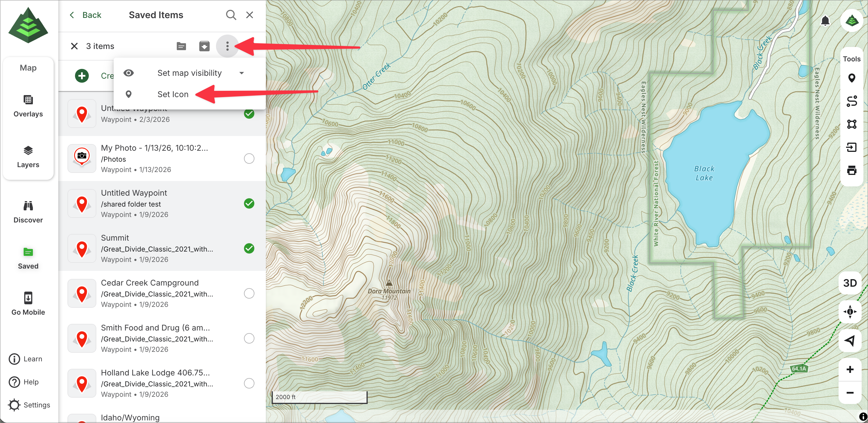The image size is (868, 423).
Task: Switch map to 3D view
Action: point(850,283)
